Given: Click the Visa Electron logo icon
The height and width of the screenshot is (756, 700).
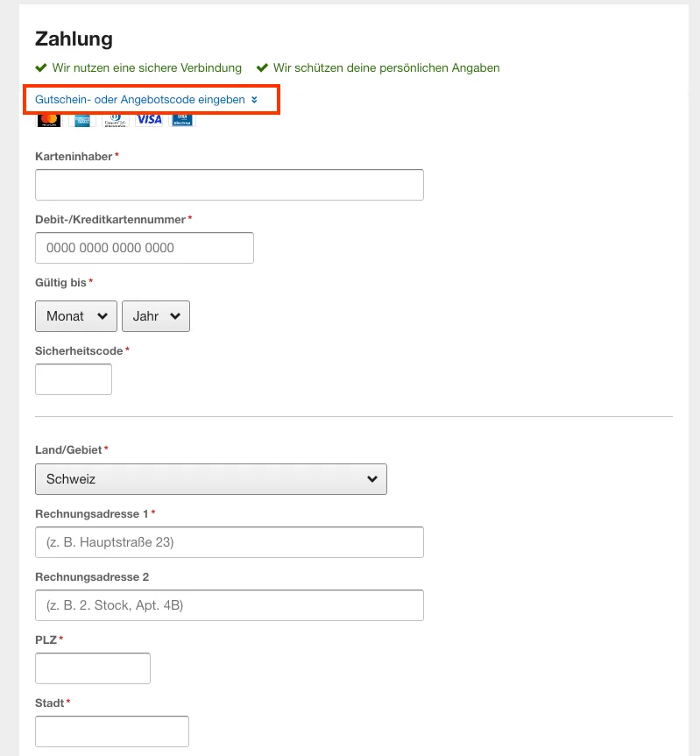Looking at the screenshot, I should [x=182, y=120].
